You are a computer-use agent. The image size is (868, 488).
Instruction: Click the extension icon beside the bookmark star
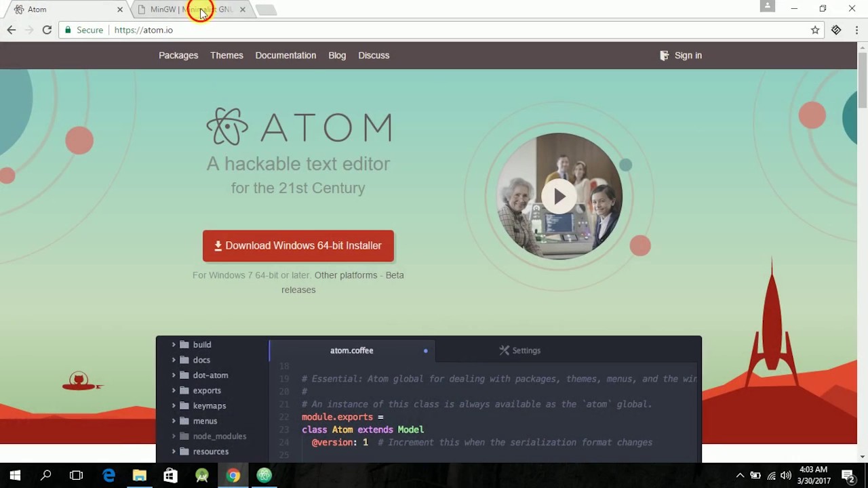click(836, 30)
